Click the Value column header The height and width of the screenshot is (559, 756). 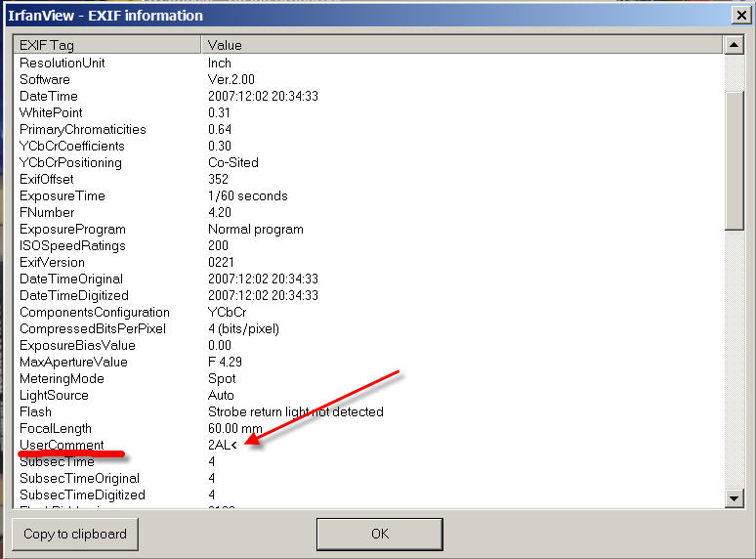pos(462,45)
